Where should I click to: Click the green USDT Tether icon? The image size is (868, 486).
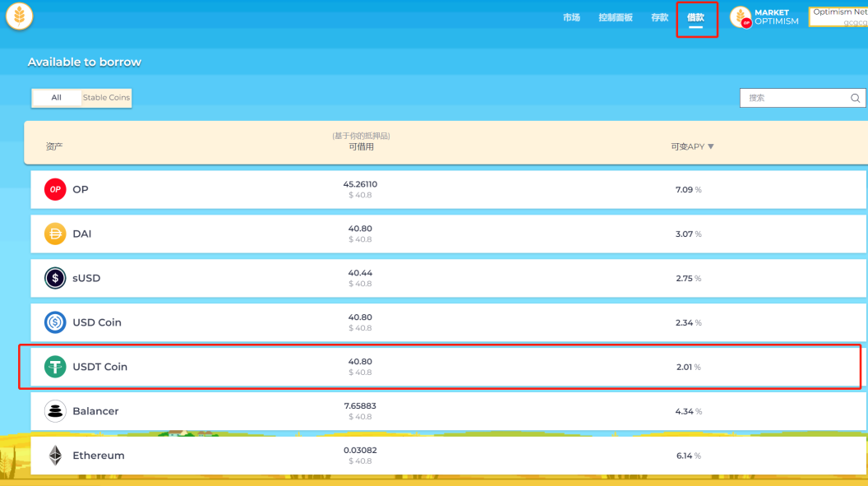(55, 367)
